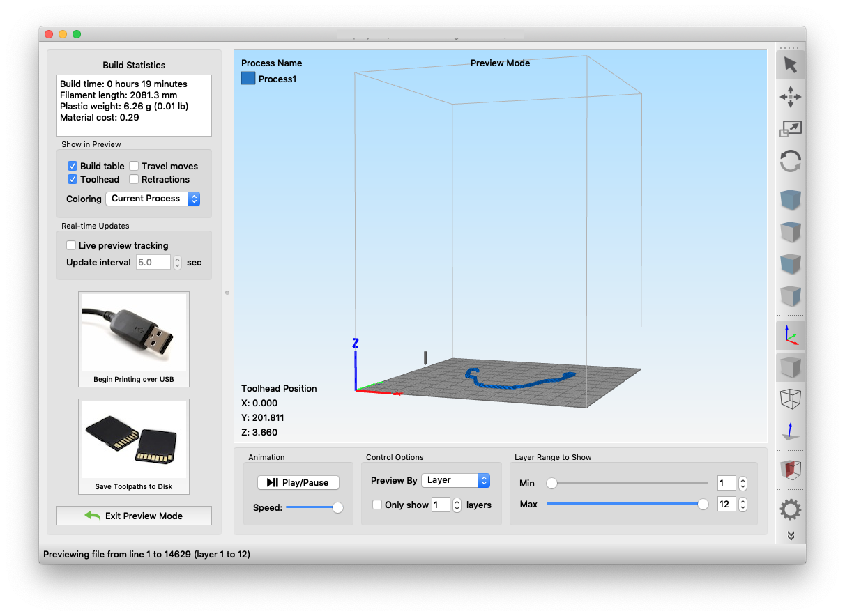
Task: Click the 'Filament length: 2081.3 mm' line
Action: [119, 95]
